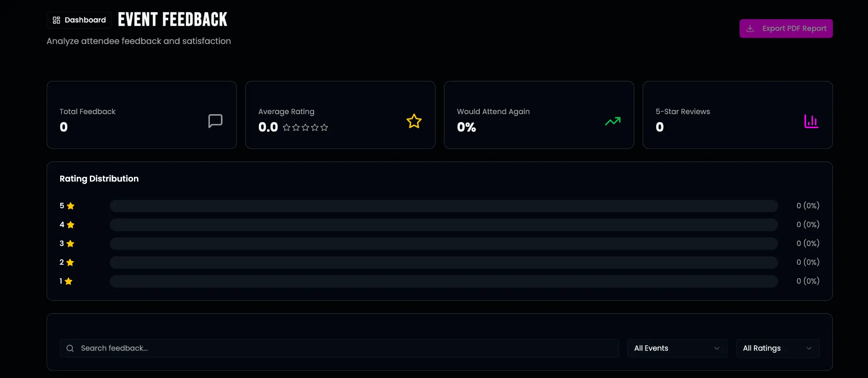Click the Export PDF Report button
The image size is (868, 378).
[786, 28]
